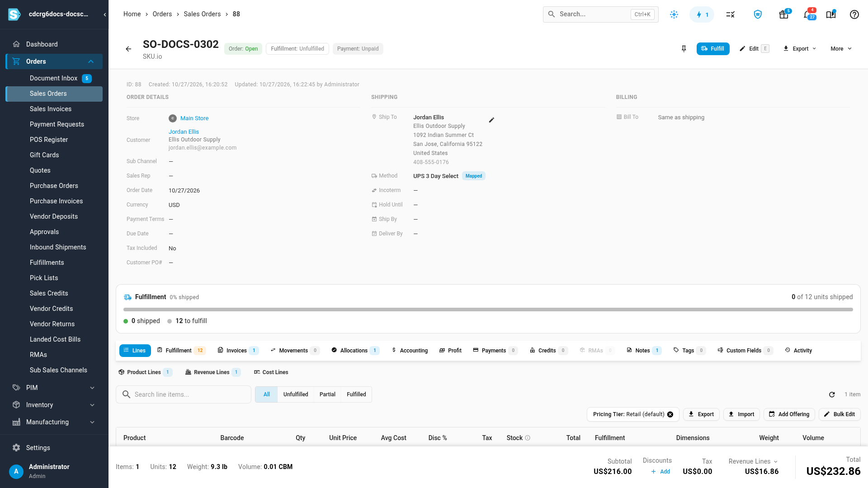
Task: Refresh the line items list
Action: (x=832, y=394)
